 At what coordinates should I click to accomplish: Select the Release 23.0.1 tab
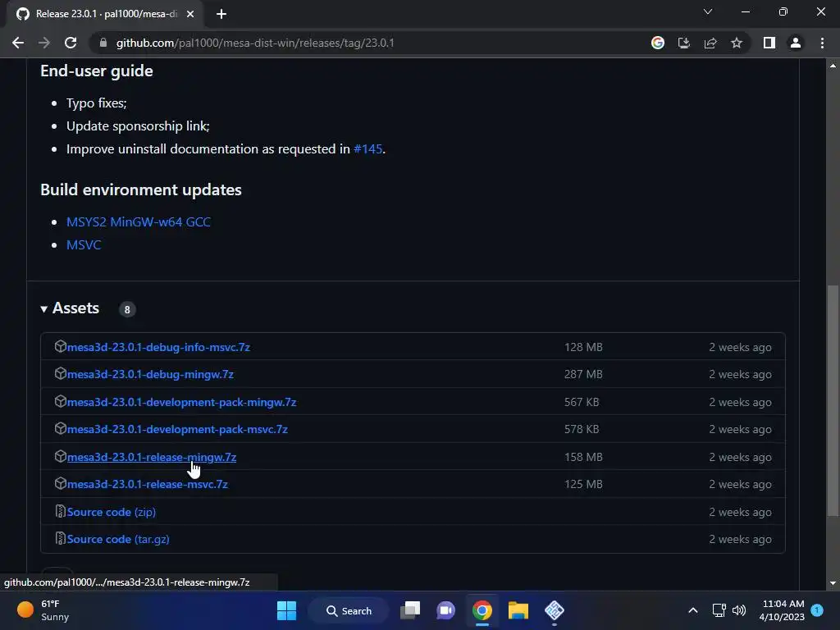point(105,14)
